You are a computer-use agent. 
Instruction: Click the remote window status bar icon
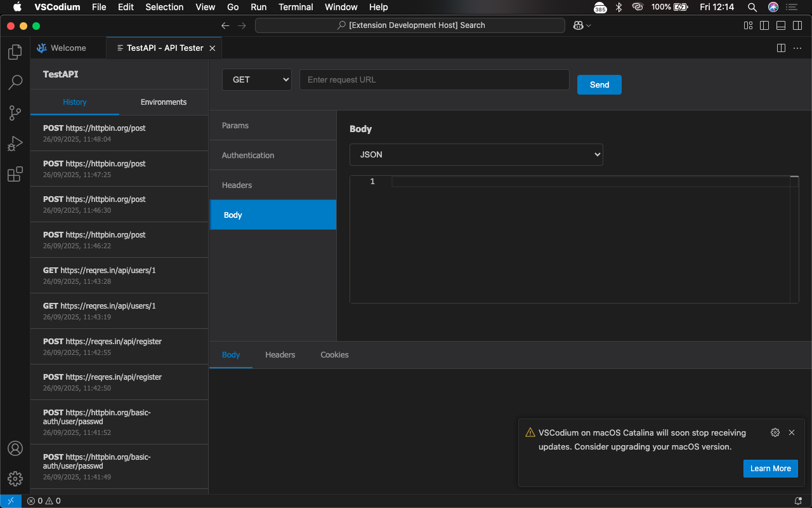pyautogui.click(x=11, y=501)
